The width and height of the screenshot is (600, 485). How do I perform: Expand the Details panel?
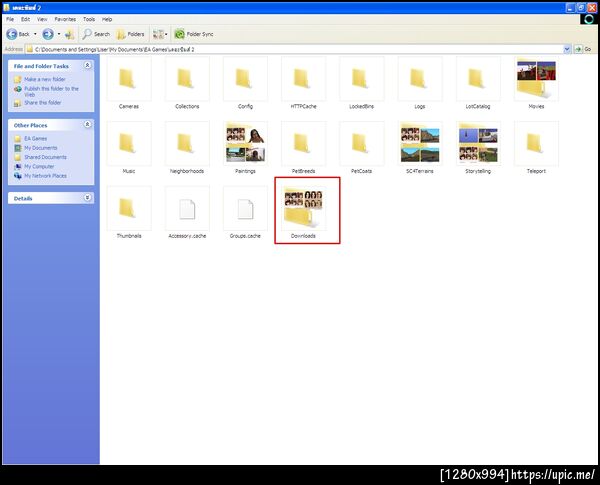pyautogui.click(x=87, y=198)
